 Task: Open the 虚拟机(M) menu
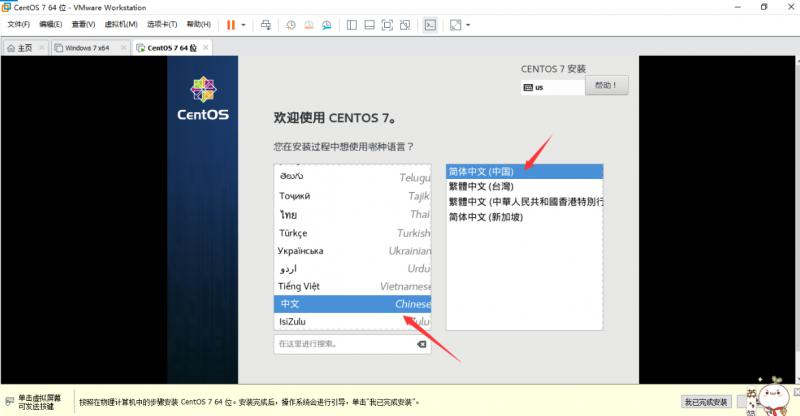click(121, 24)
